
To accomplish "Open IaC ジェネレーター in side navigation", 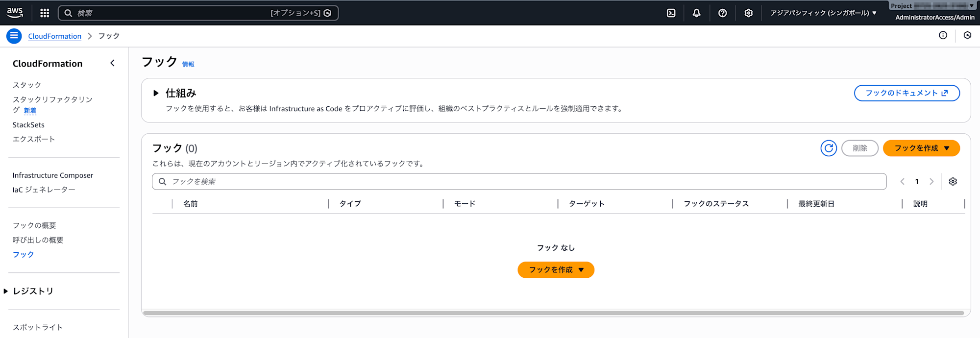I will [x=44, y=190].
